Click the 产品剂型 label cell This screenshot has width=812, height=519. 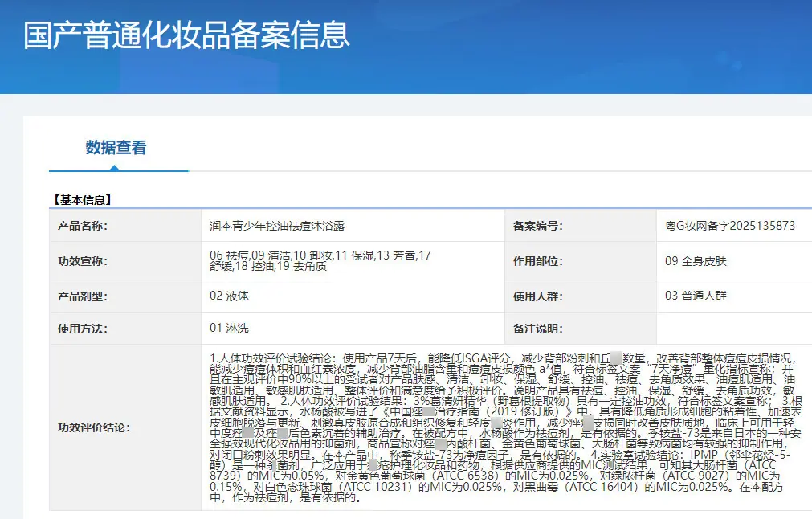click(x=126, y=296)
